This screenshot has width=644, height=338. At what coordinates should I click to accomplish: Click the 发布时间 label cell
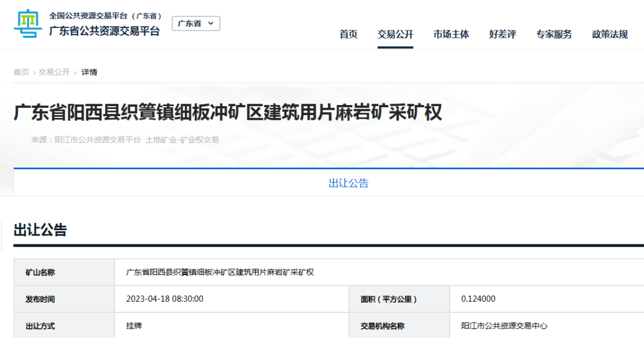pos(64,299)
